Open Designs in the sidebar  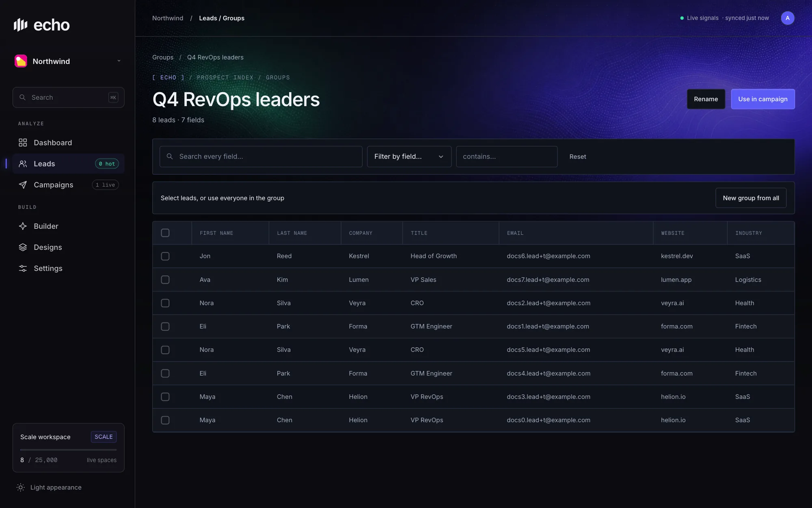tap(68, 247)
